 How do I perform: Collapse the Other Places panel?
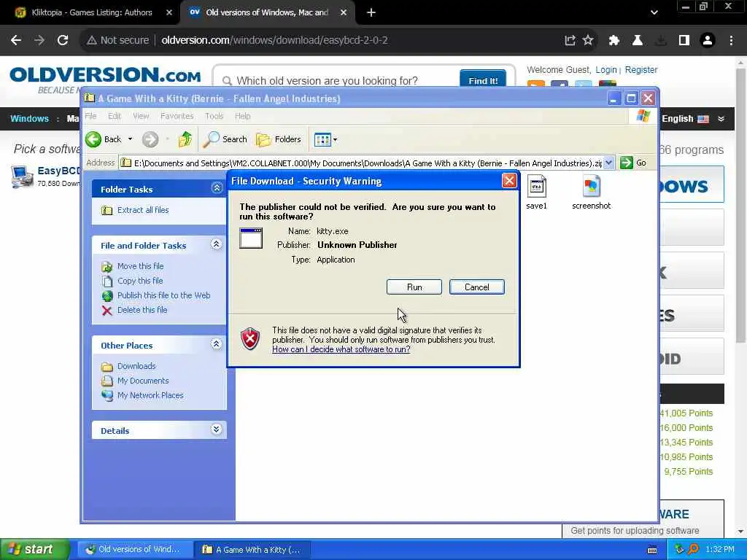point(216,344)
